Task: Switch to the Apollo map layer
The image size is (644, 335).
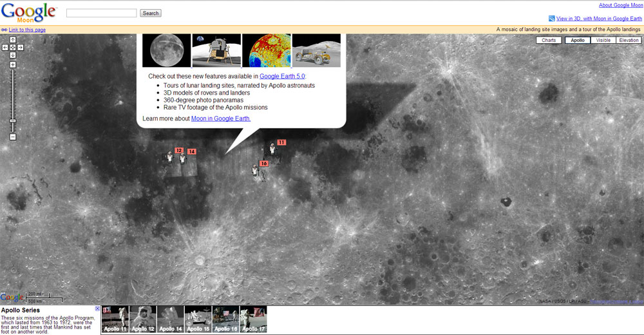Action: (578, 41)
